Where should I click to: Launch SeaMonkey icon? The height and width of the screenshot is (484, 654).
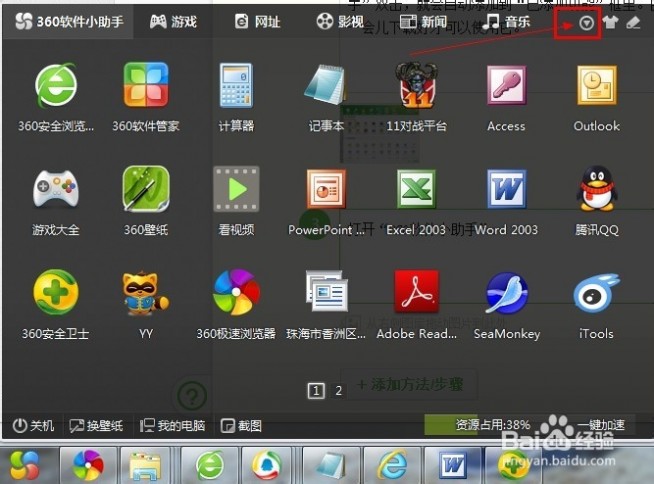tap(506, 293)
